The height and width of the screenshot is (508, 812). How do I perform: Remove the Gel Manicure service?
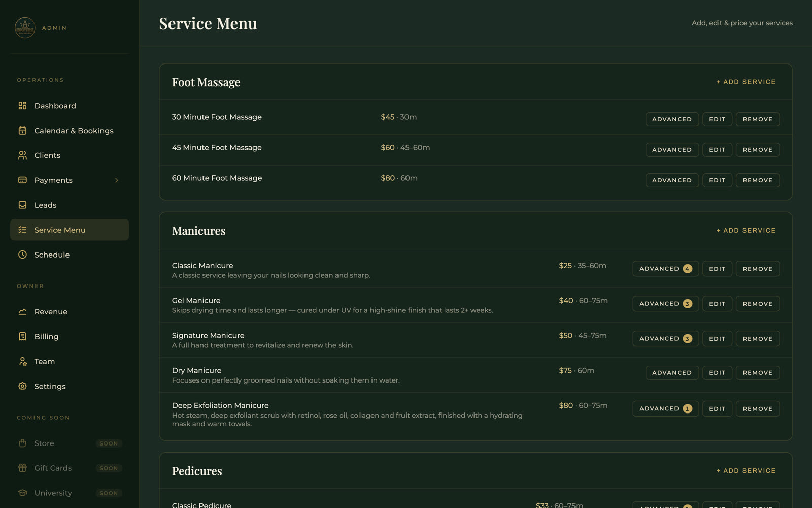758,304
